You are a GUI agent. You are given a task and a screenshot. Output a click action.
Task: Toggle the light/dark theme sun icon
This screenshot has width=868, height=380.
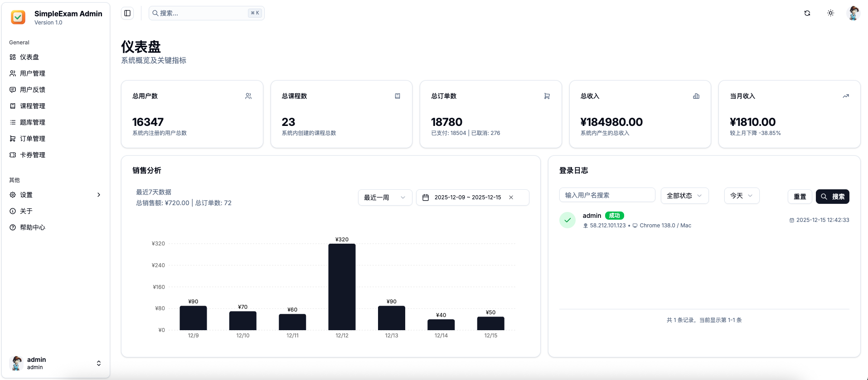tap(830, 13)
